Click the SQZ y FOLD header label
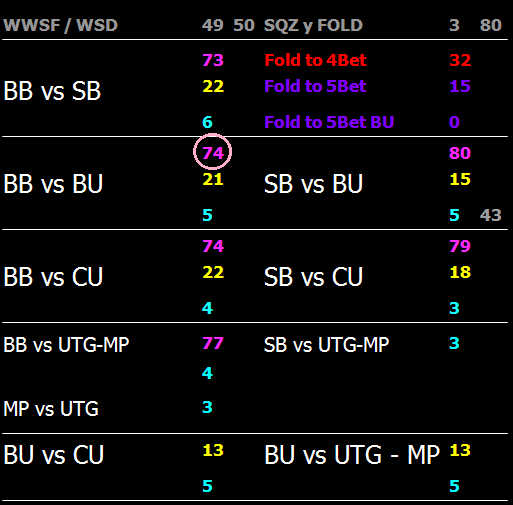Screen dimensions: 513x505 [313, 26]
